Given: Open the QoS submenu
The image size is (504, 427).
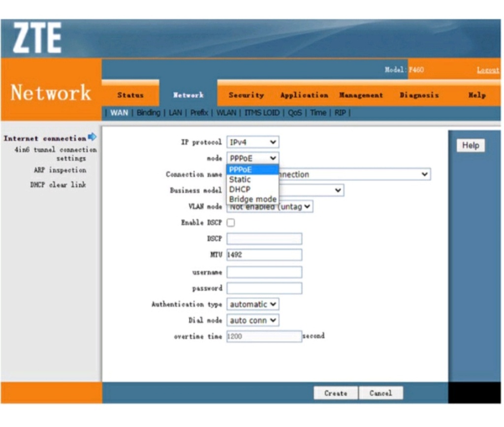Looking at the screenshot, I should pos(295,113).
